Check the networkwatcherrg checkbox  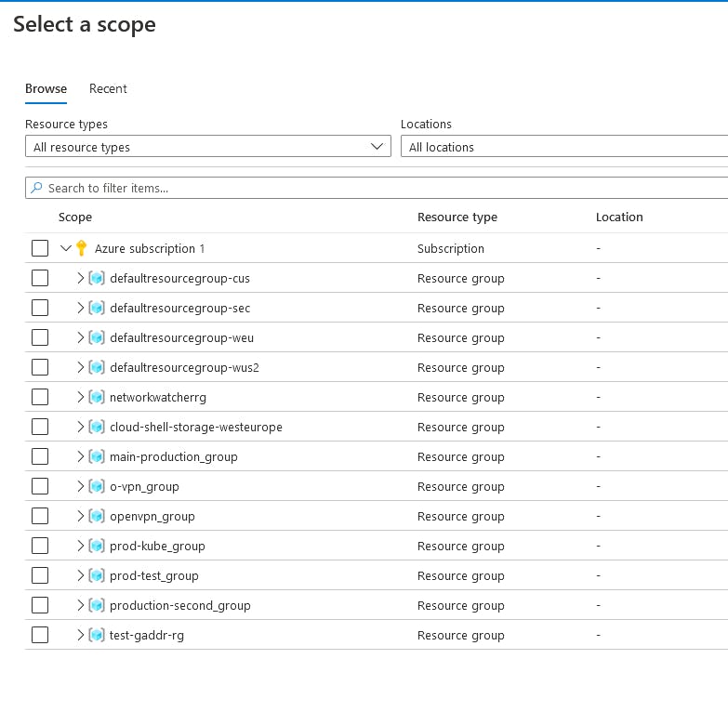click(40, 396)
